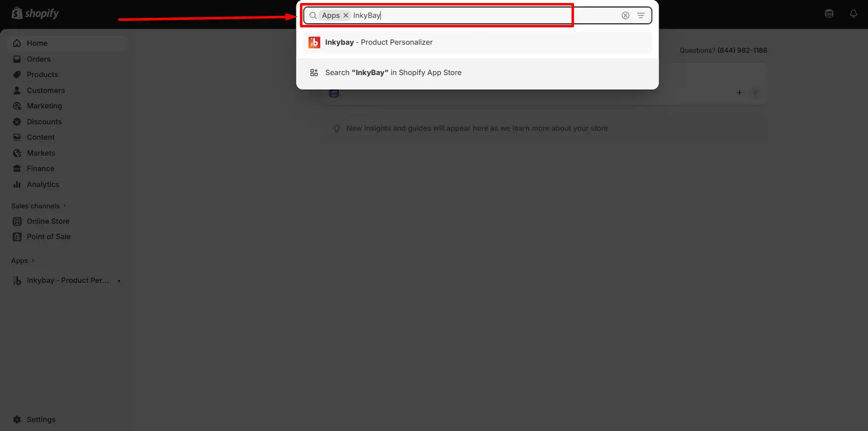Click the Orders inbox icon
The image size is (868, 431).
pyautogui.click(x=17, y=59)
